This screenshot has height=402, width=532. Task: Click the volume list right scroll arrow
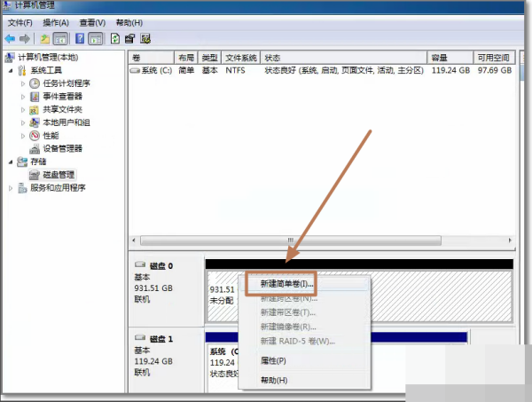pos(510,240)
